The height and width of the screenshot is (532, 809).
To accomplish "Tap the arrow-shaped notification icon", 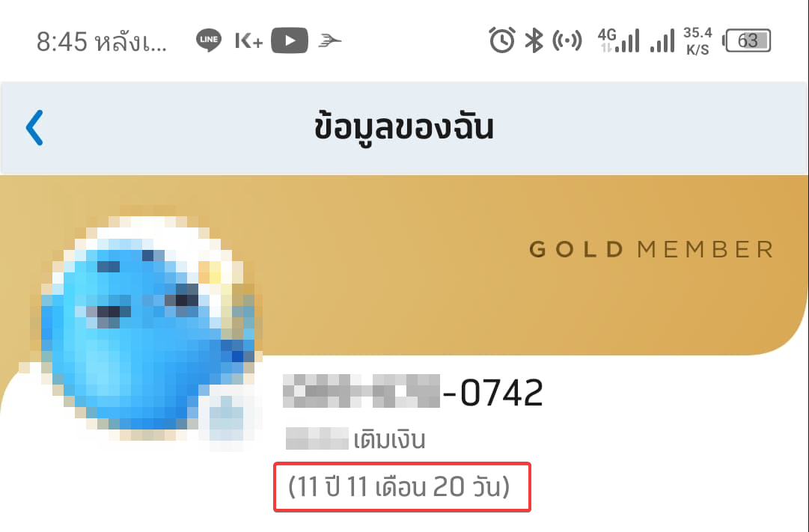I will (x=330, y=40).
